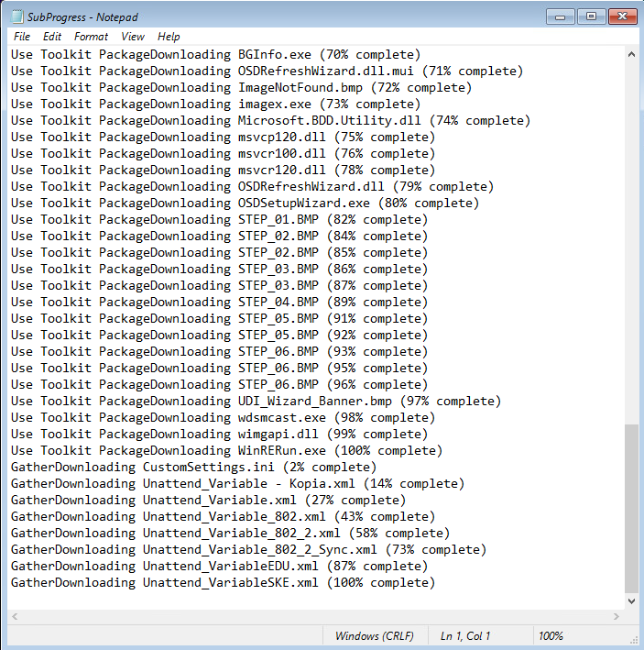
Task: Click the OSDRefreshWizard.dll (79% complete) line
Action: tap(253, 186)
